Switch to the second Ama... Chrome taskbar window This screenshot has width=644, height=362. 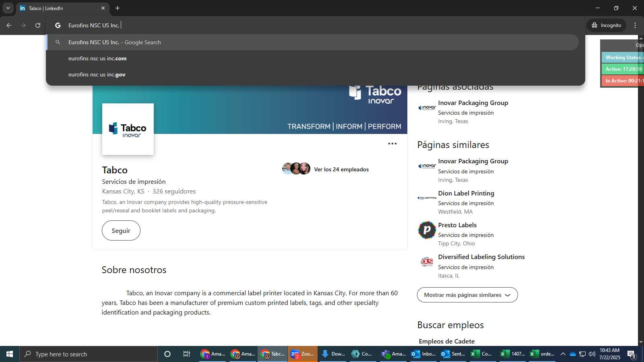coord(243,354)
